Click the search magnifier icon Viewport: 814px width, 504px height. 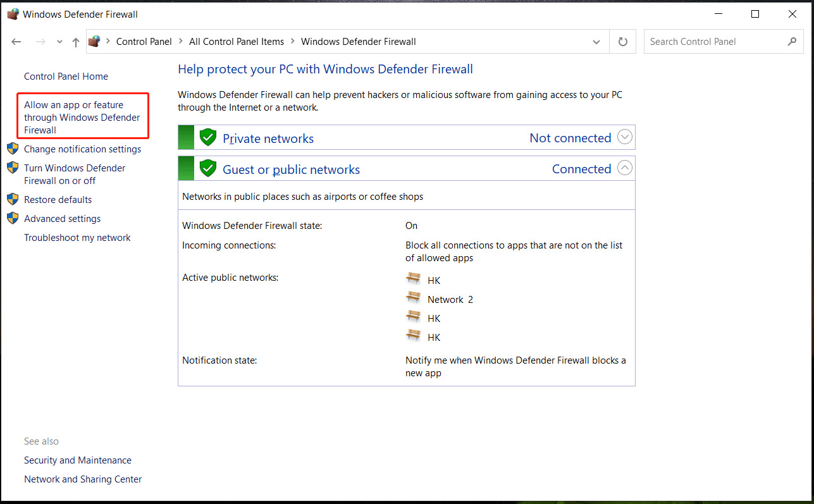coord(792,42)
